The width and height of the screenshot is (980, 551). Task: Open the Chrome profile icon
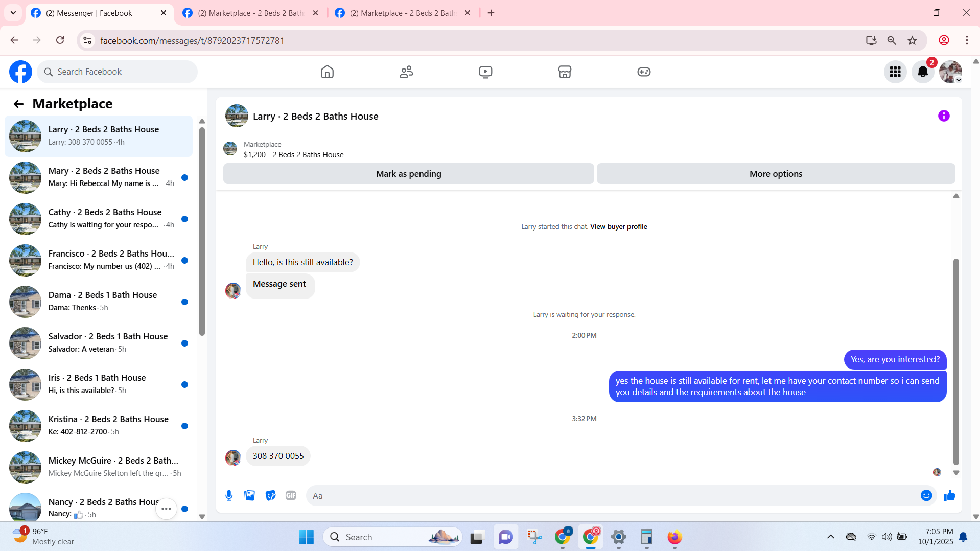coord(944,40)
